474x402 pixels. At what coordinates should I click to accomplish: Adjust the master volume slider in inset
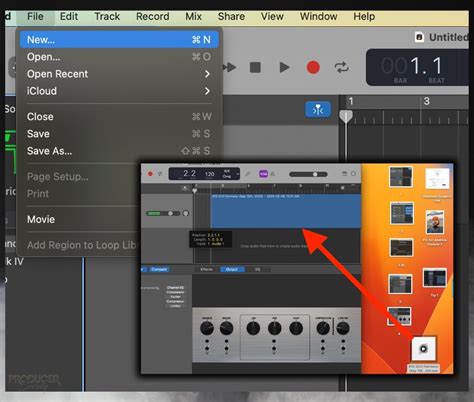(308, 174)
